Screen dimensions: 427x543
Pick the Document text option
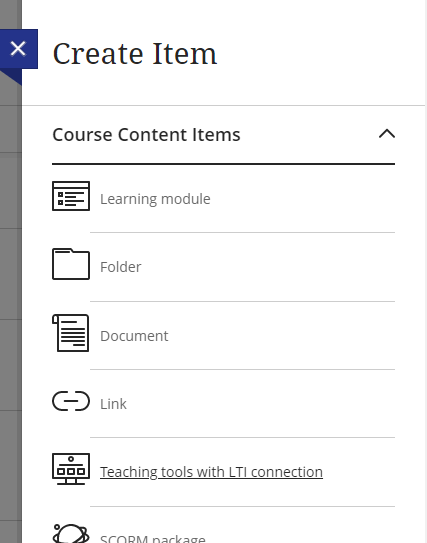coord(134,336)
